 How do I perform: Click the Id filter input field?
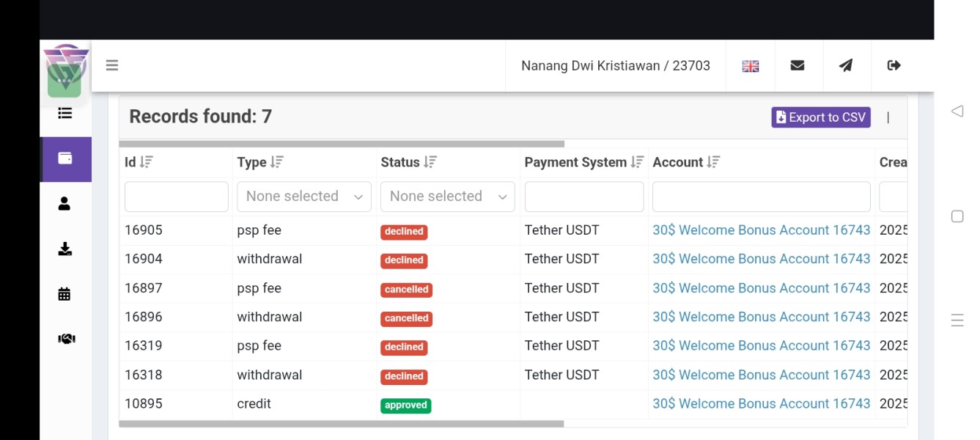pyautogui.click(x=177, y=197)
